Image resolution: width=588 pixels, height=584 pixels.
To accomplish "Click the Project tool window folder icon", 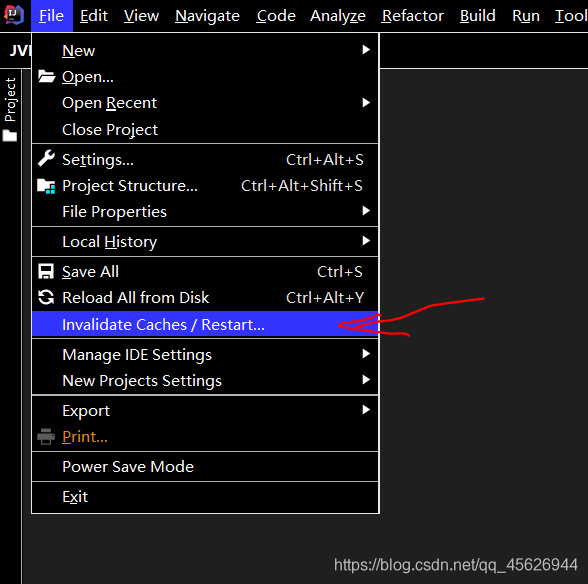I will coord(10,136).
